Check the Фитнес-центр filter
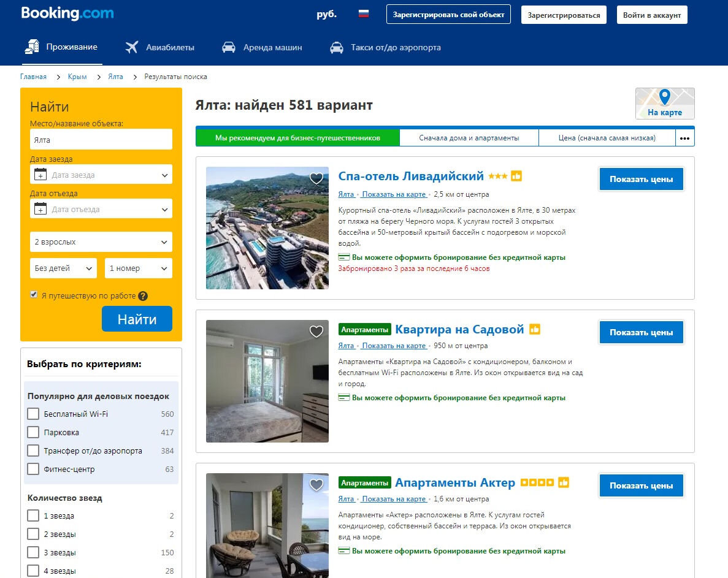Image resolution: width=728 pixels, height=578 pixels. click(33, 469)
